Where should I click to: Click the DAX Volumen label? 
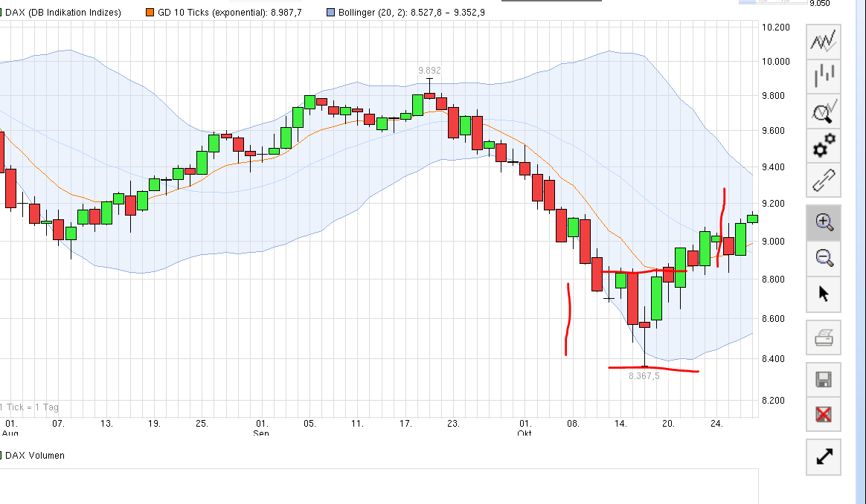pyautogui.click(x=35, y=456)
